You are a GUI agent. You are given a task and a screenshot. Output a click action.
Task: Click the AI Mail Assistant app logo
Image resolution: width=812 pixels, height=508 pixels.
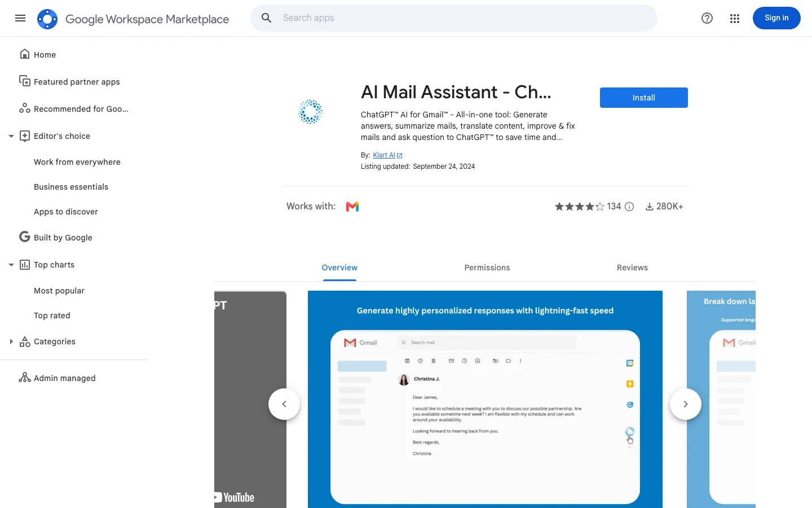(x=310, y=112)
